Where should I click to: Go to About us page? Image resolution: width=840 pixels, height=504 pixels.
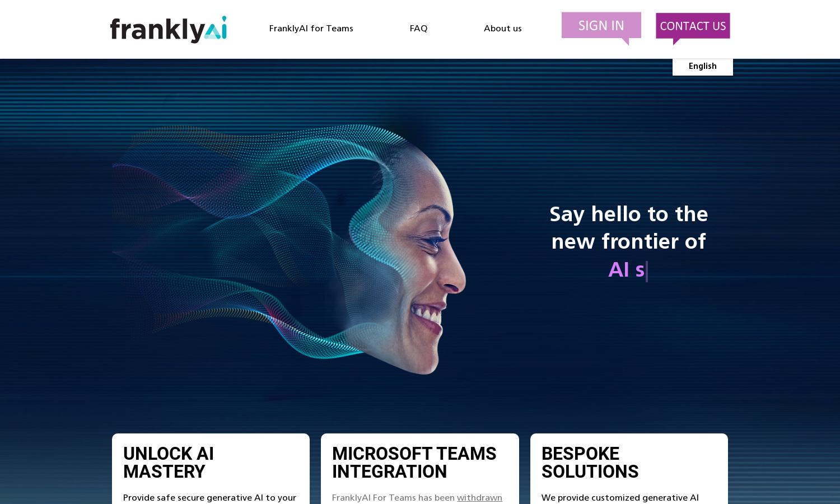[502, 29]
